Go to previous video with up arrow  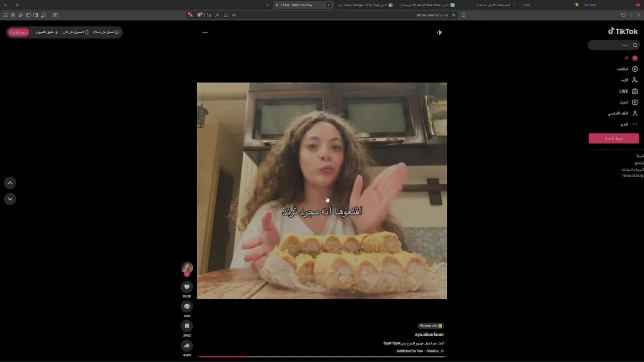(x=10, y=183)
